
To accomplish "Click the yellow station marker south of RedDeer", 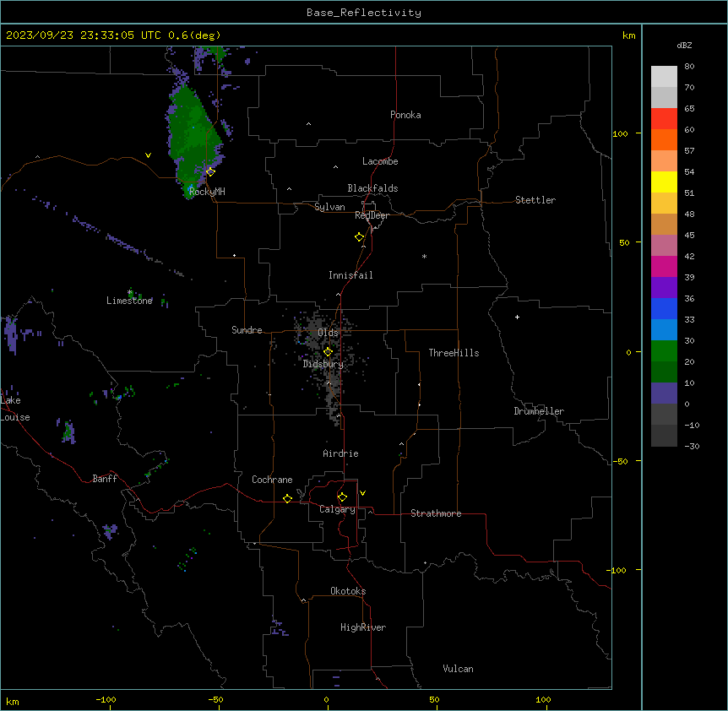I will [360, 237].
